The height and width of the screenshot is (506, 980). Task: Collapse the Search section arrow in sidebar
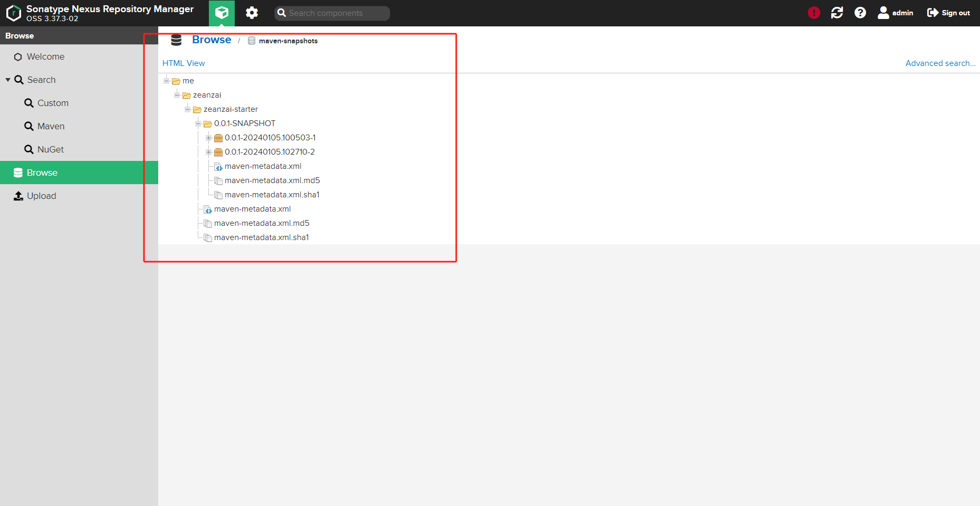8,80
